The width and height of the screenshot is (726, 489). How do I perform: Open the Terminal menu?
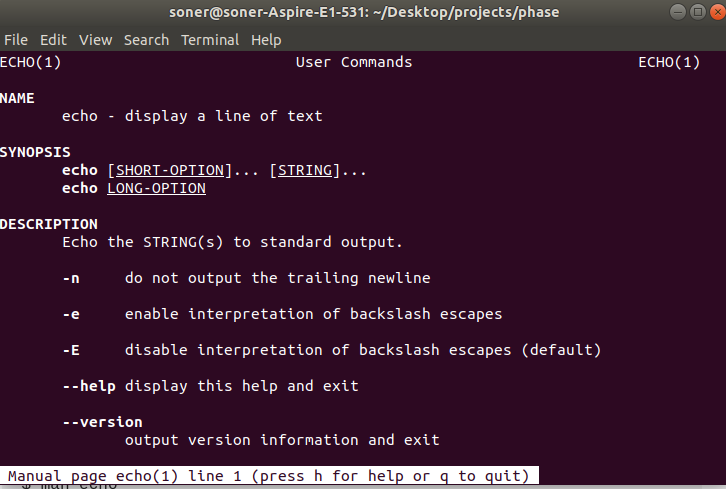tap(210, 40)
